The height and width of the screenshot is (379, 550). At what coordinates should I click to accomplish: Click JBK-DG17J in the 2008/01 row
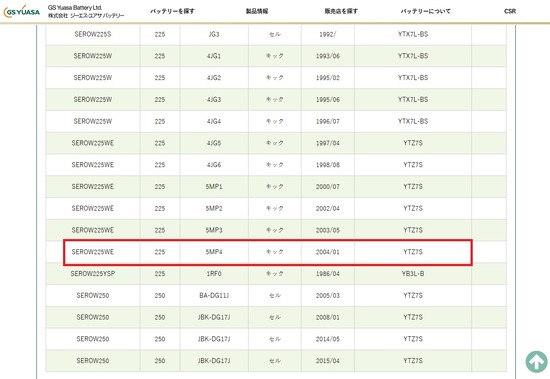(214, 317)
